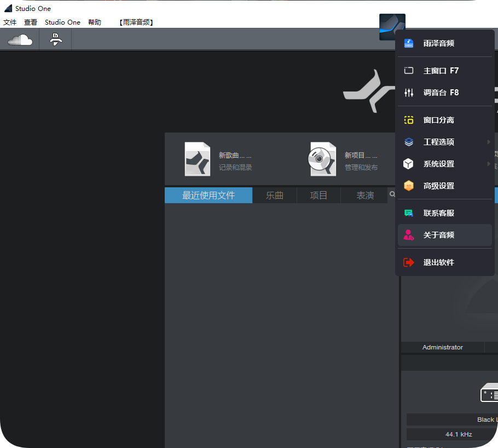Switch to the 乐曲 tab
This screenshot has height=448, width=498.
click(x=274, y=195)
